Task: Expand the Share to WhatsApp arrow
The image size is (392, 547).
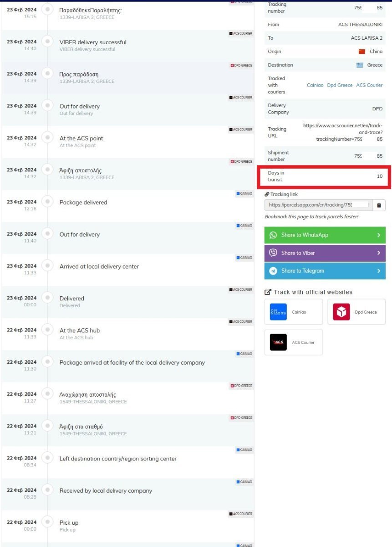Action: coord(378,235)
